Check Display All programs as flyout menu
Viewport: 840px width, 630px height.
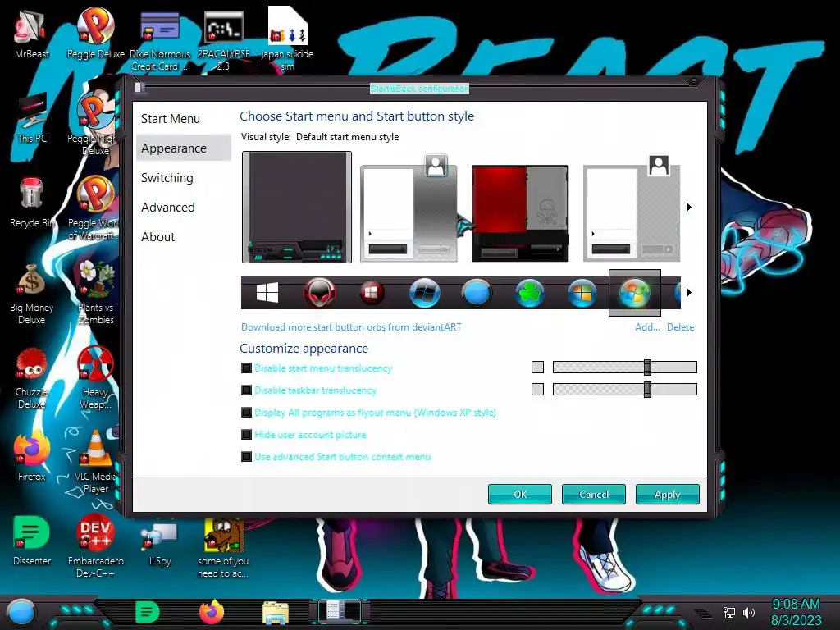[x=246, y=413]
